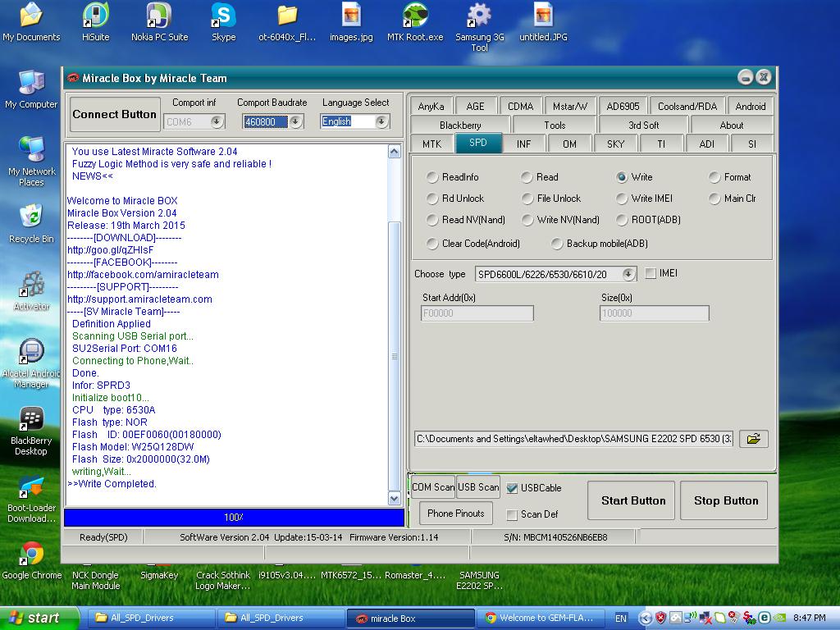
Task: Open the SAMSUNG E2202 SP... desktop item
Action: click(x=479, y=580)
